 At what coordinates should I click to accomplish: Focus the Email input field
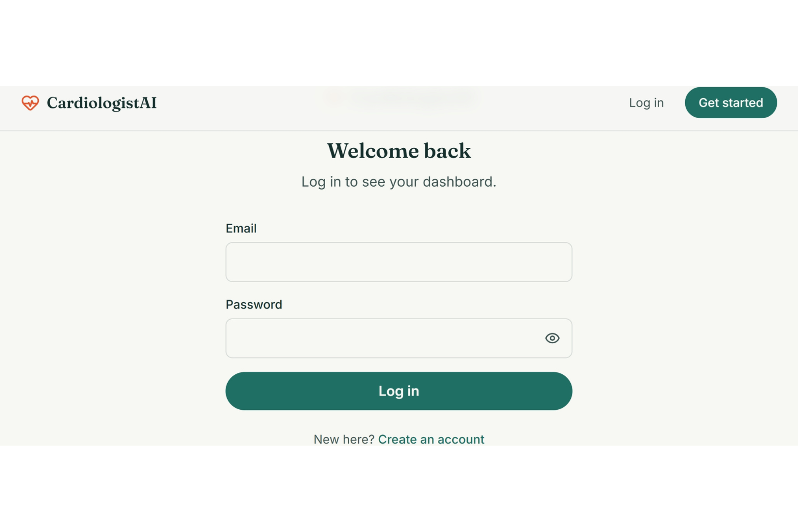(x=399, y=262)
